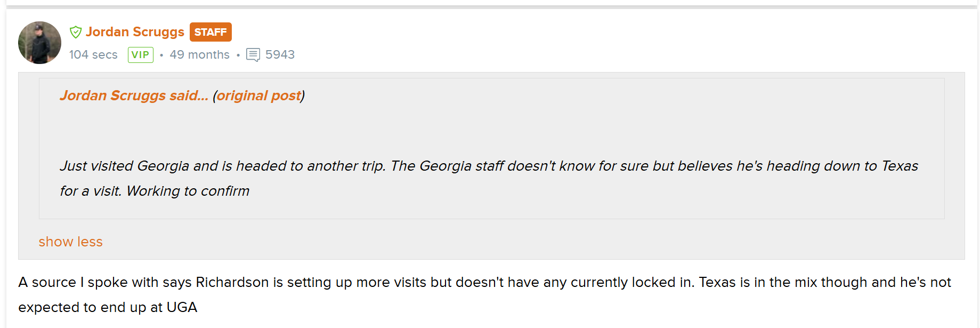The width and height of the screenshot is (980, 328).
Task: Click the "Jordan Scruggs said..." quote link
Action: pyautogui.click(x=134, y=95)
